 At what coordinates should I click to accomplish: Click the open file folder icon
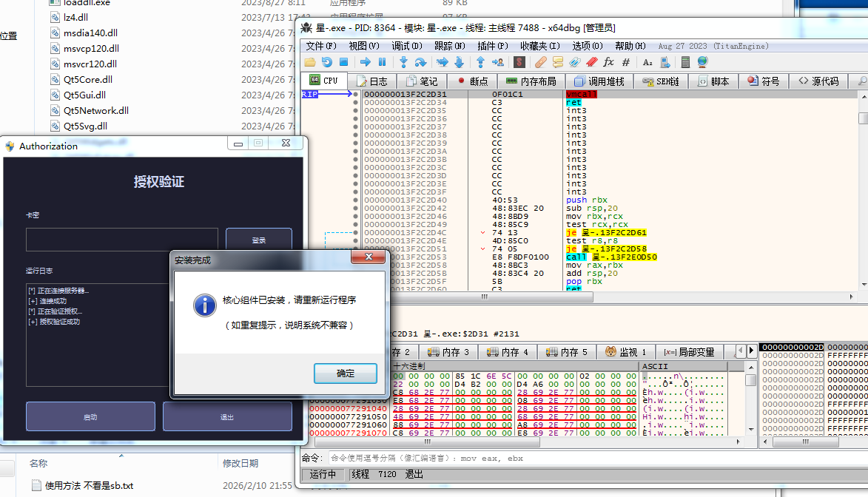coord(310,62)
